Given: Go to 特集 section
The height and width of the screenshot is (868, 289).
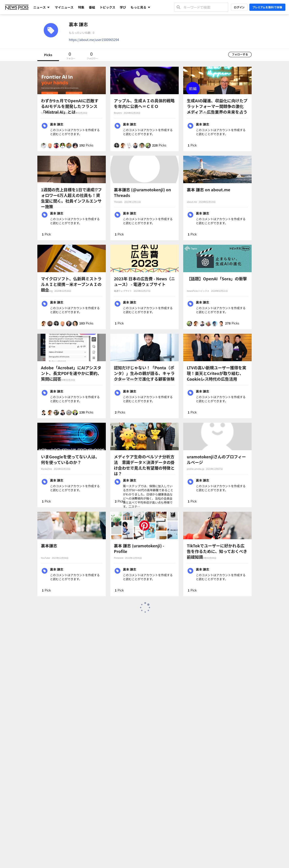Looking at the screenshot, I should pyautogui.click(x=81, y=7).
